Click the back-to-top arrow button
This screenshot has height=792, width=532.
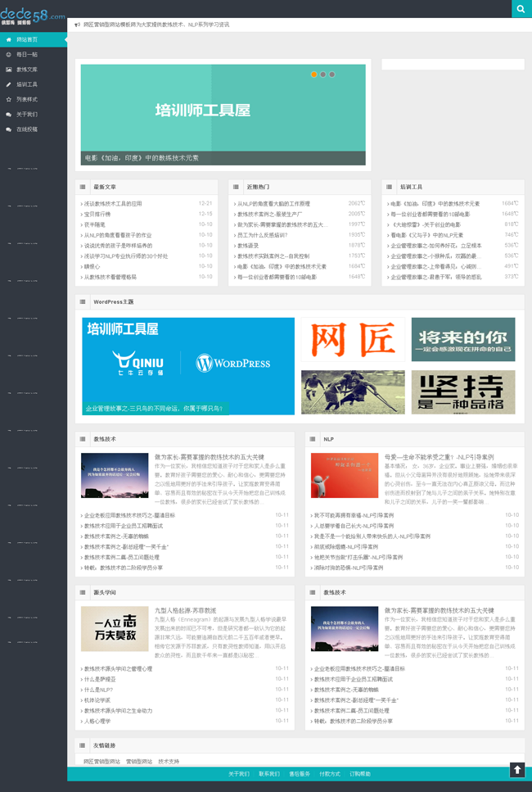[x=516, y=770]
